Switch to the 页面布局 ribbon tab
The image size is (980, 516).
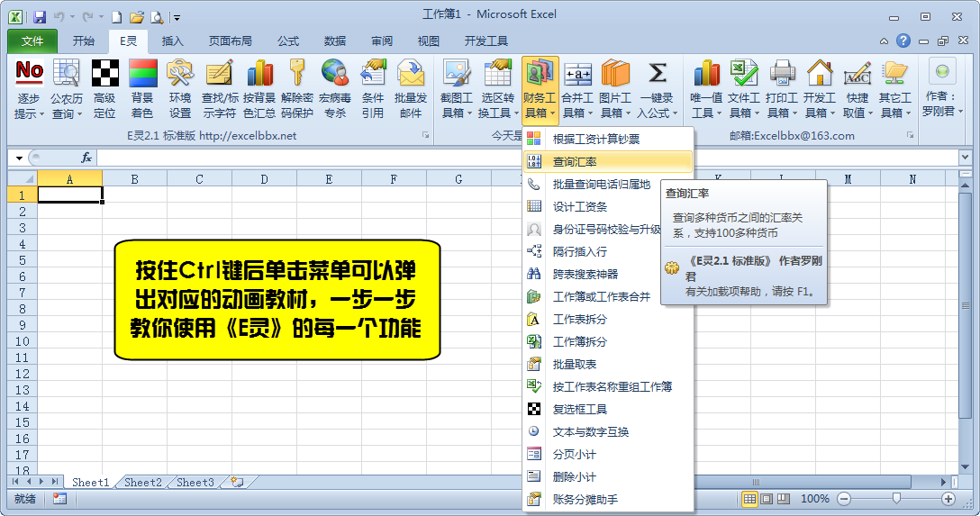pyautogui.click(x=230, y=41)
